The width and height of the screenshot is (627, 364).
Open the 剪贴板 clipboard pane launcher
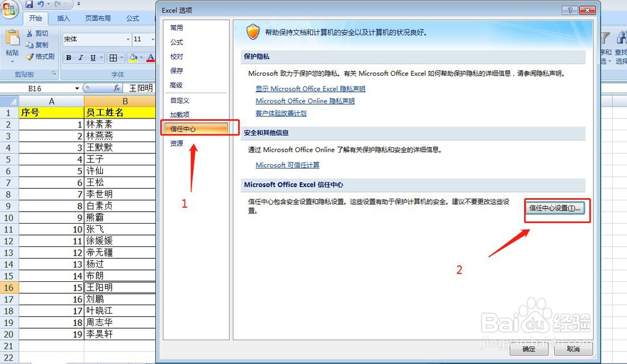pos(53,73)
